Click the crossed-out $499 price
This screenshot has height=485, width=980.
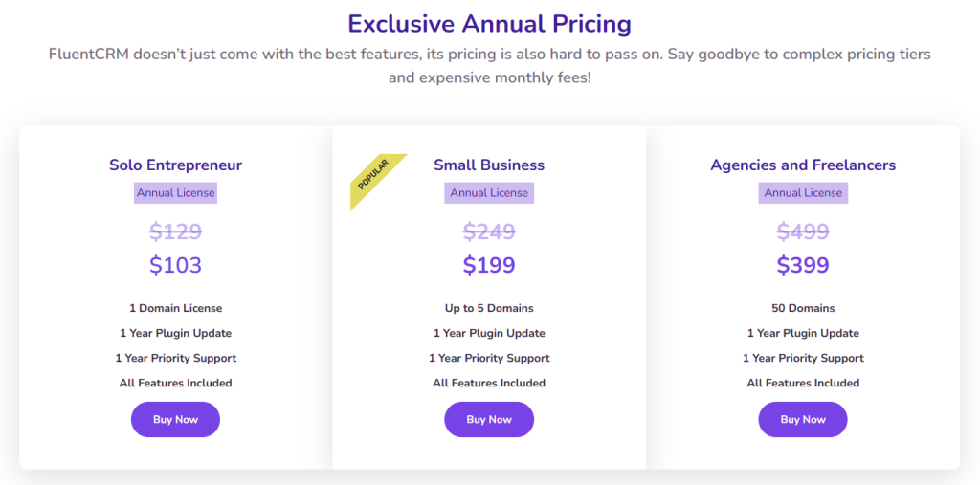803,231
